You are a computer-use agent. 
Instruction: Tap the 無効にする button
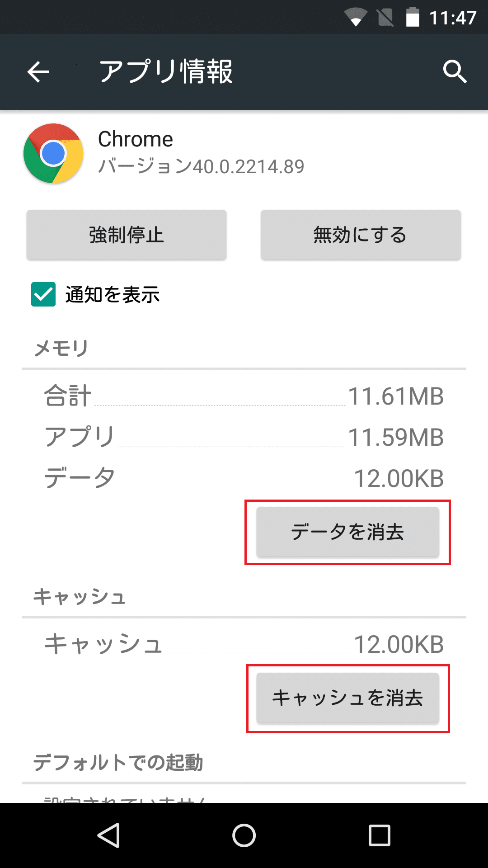click(x=361, y=235)
